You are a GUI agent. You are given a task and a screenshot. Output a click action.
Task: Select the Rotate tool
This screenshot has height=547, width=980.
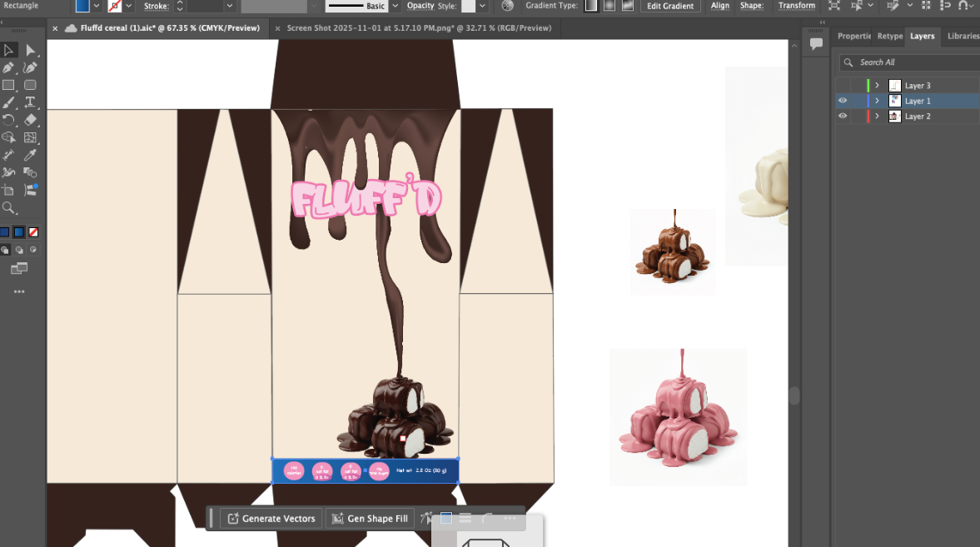9,120
